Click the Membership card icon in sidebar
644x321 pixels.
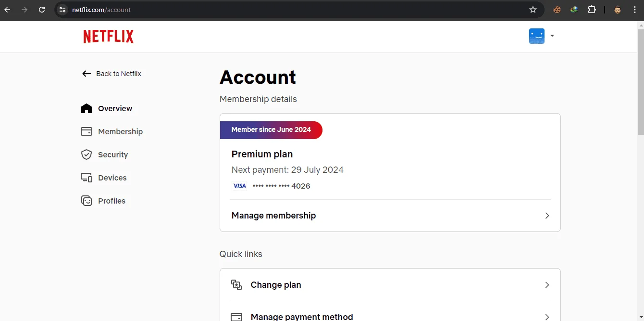pos(87,131)
